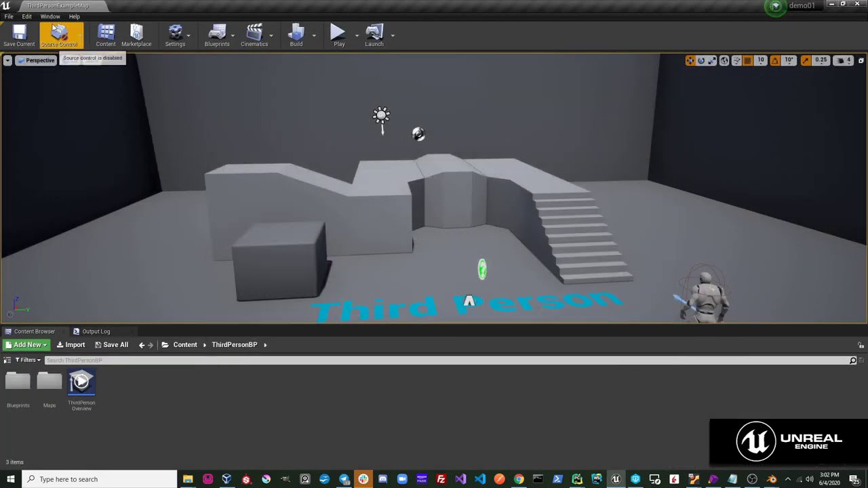Toggle grid snapping for translation
Screen dimensions: 868x488
click(x=747, y=60)
